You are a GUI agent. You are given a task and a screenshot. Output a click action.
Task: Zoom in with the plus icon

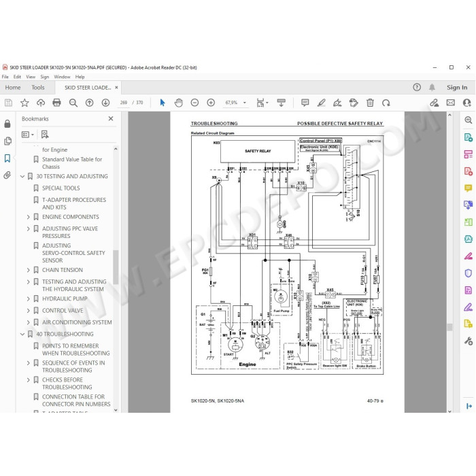211,103
